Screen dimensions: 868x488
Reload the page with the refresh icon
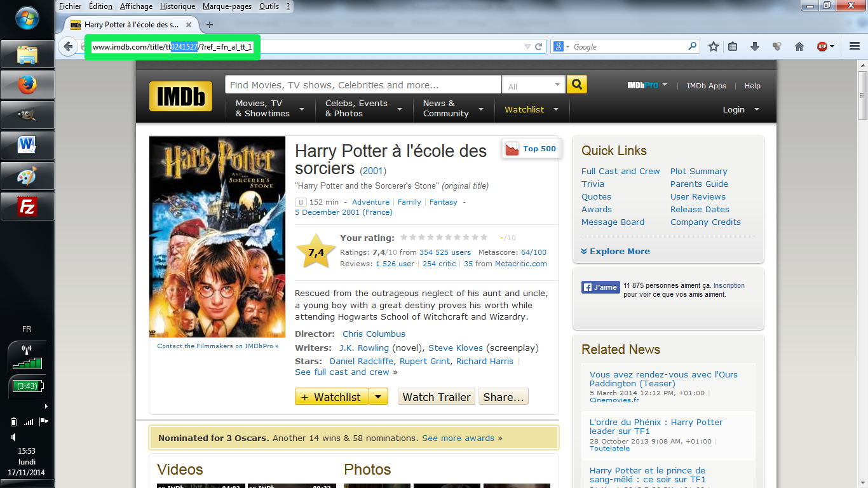(x=539, y=46)
